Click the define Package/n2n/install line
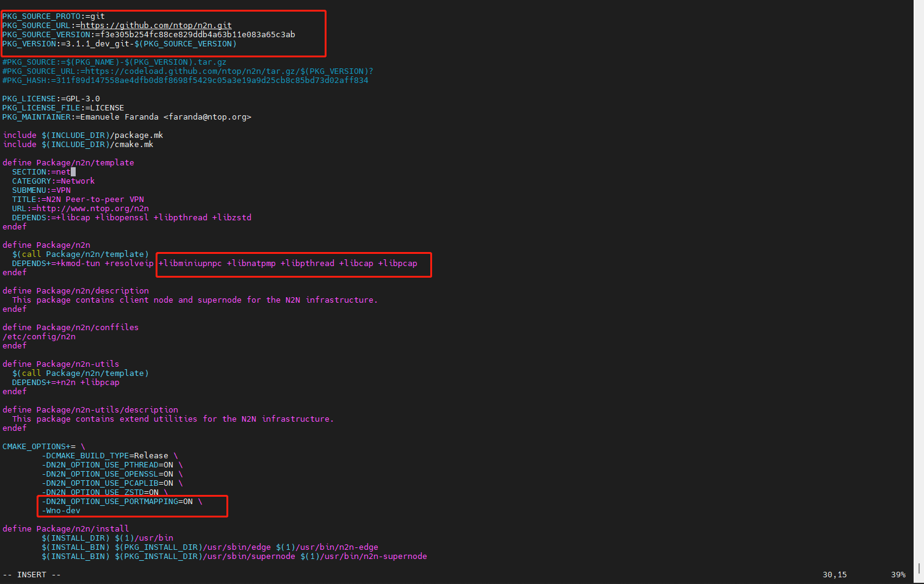924x584 pixels. pyautogui.click(x=66, y=529)
